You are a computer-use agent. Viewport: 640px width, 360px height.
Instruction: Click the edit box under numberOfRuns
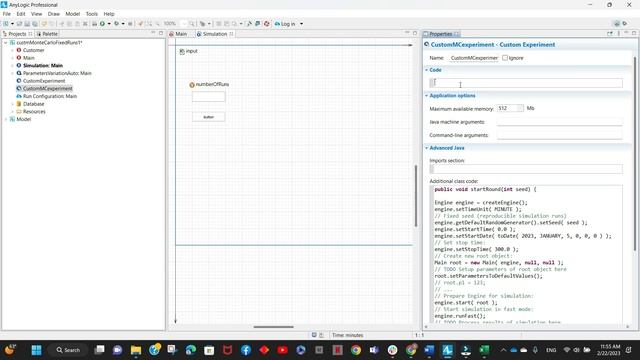click(209, 97)
